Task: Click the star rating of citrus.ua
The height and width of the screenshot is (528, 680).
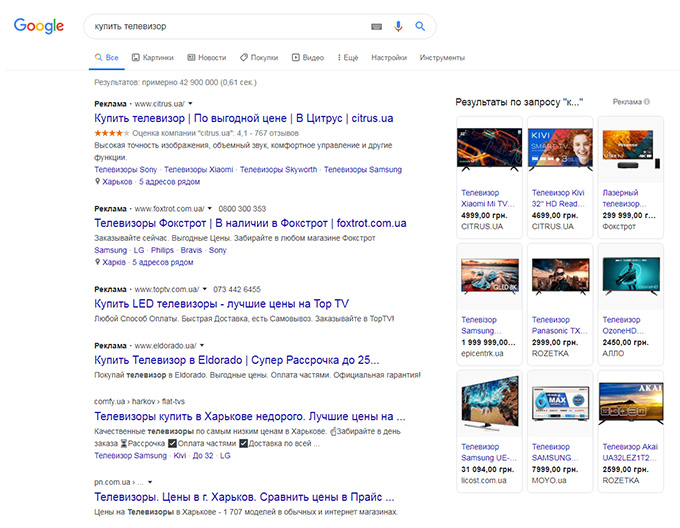Action: click(111, 133)
